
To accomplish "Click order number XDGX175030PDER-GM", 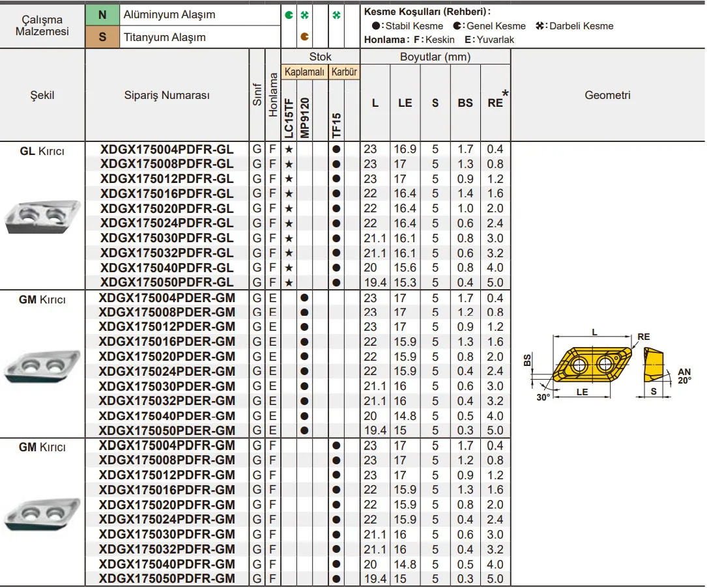I will coord(167,386).
